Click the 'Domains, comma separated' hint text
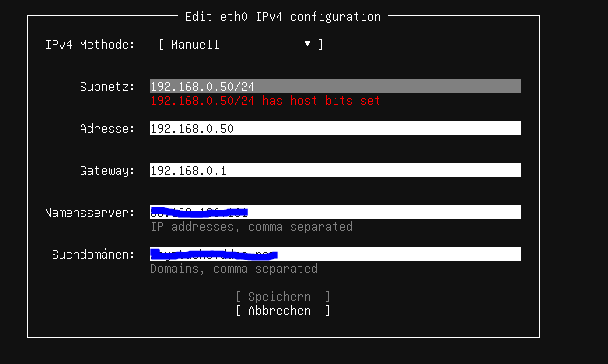The image size is (608, 364). 234,269
